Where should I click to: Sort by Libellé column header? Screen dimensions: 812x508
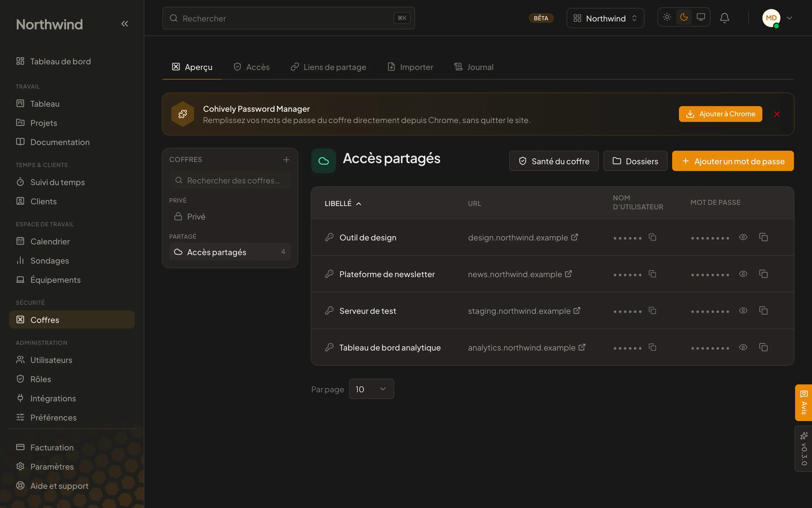point(343,203)
